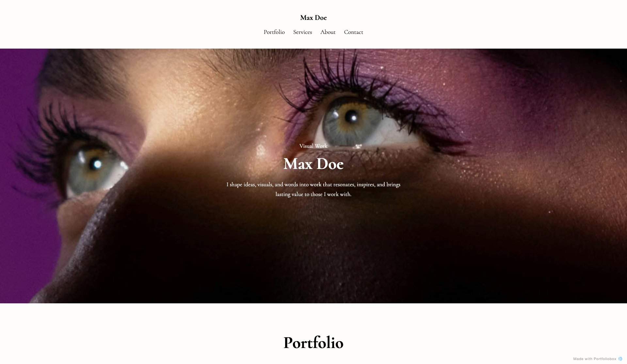Select Contact in the navigation
This screenshot has height=364, width=627.
coord(353,32)
